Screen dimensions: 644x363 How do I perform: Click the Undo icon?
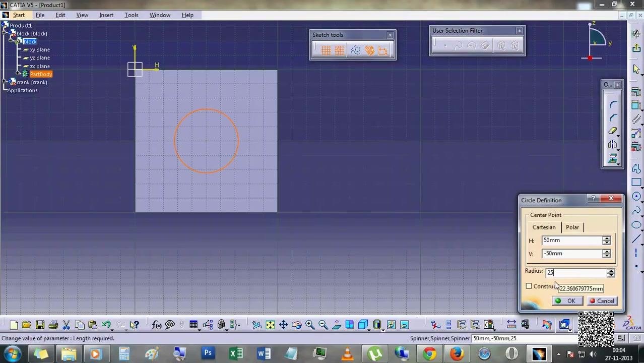click(106, 325)
